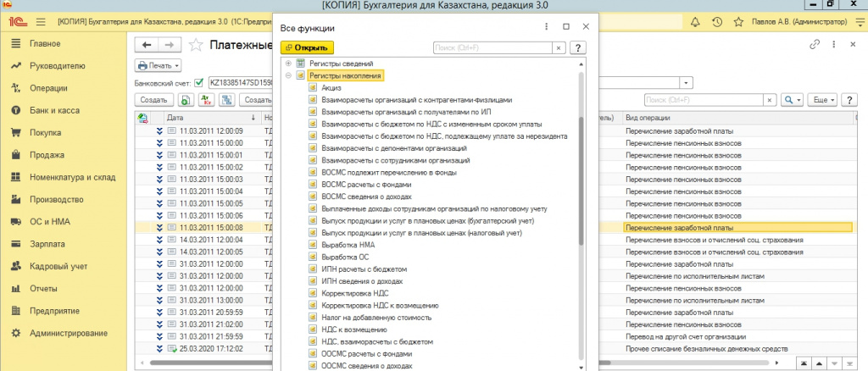Open history clock icon in top bar
This screenshot has width=868, height=371.
click(x=716, y=22)
